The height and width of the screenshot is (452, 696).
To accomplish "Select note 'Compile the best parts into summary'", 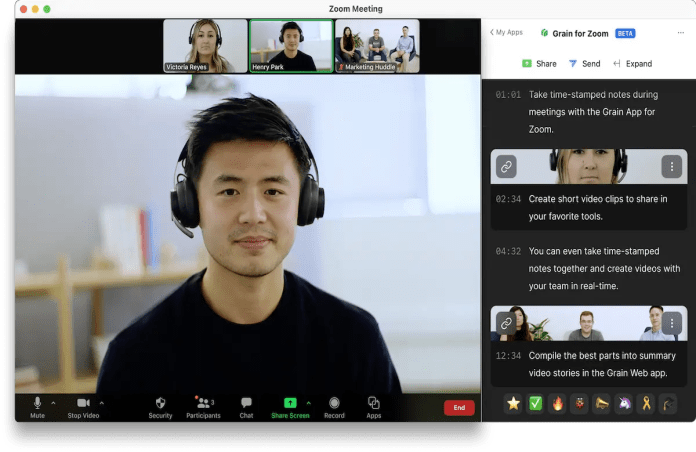I will [602, 356].
